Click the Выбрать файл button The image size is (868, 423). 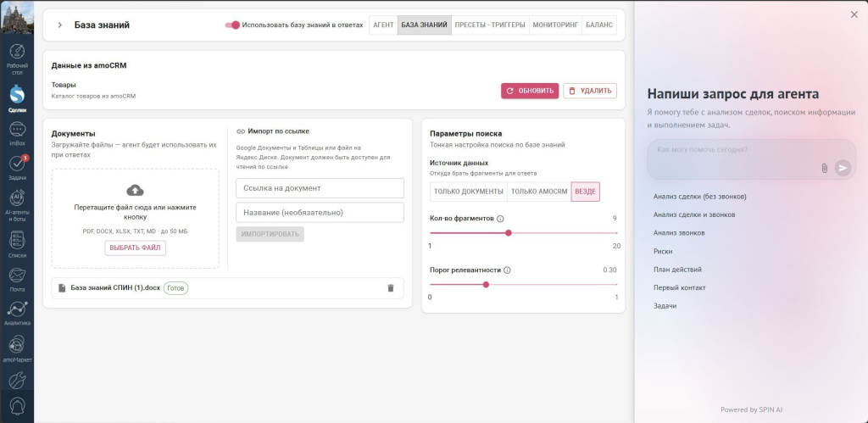coord(135,248)
